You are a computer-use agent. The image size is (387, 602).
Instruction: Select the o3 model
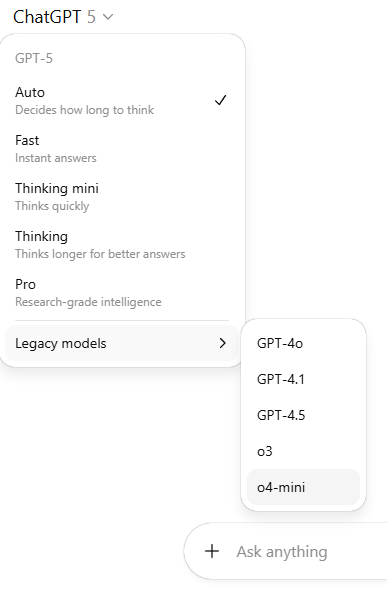point(303,451)
